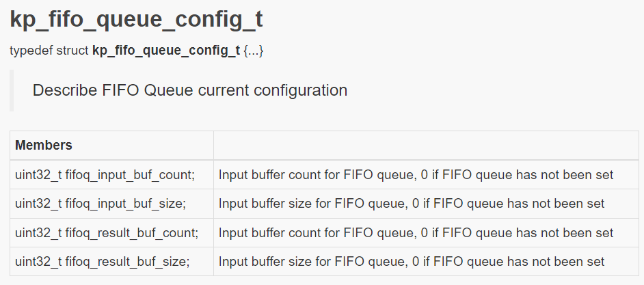Select the fifoq_input_buf_count member cell
The height and width of the screenshot is (285, 644).
click(x=111, y=174)
